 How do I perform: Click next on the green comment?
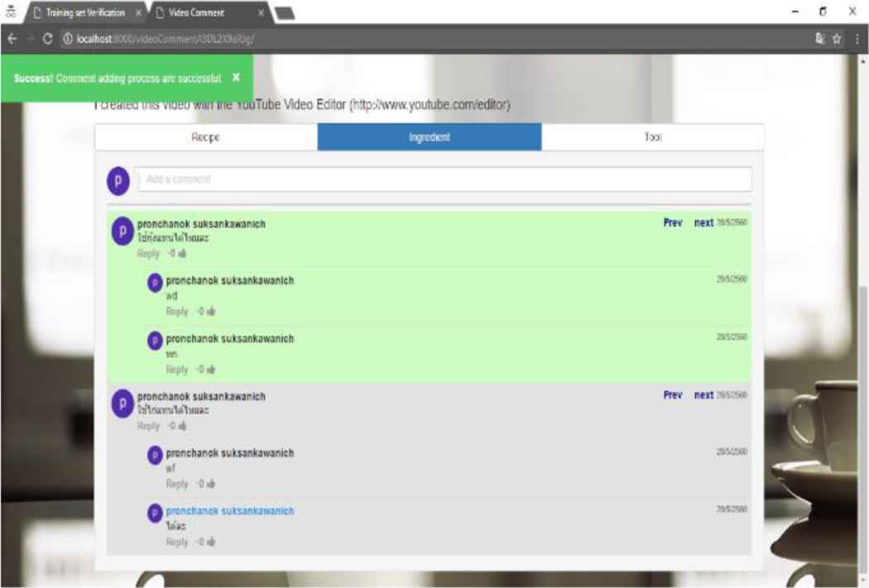click(x=703, y=223)
